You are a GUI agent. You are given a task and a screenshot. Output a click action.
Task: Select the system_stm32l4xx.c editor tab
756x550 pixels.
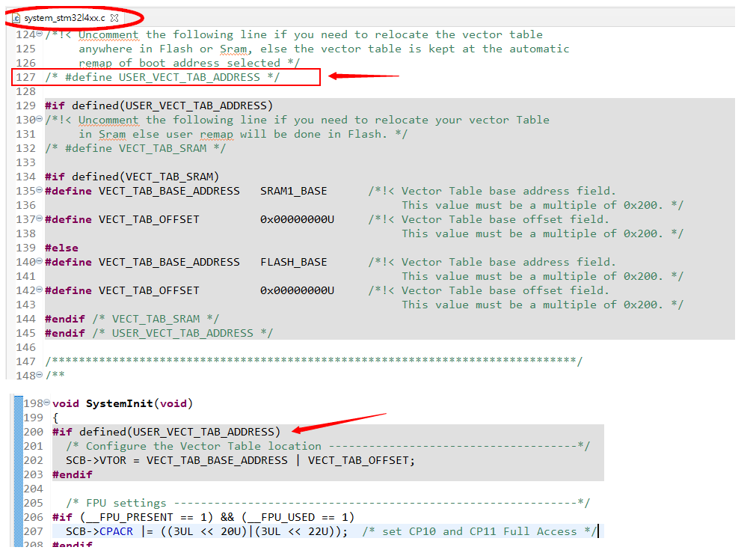click(64, 18)
